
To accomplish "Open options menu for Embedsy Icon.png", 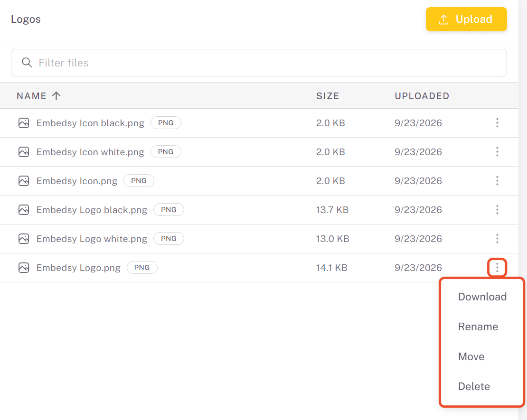I will tap(497, 180).
